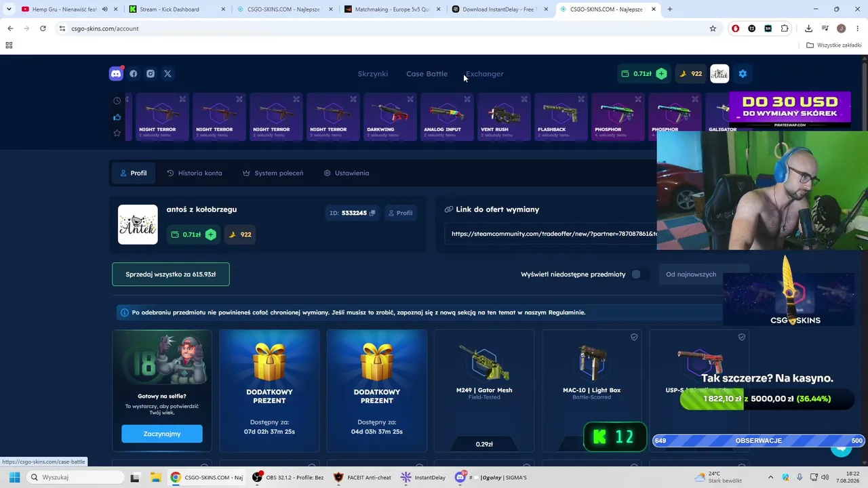Viewport: 868px width, 488px height.
Task: Open the Case Battle menu item
Action: pos(427,74)
